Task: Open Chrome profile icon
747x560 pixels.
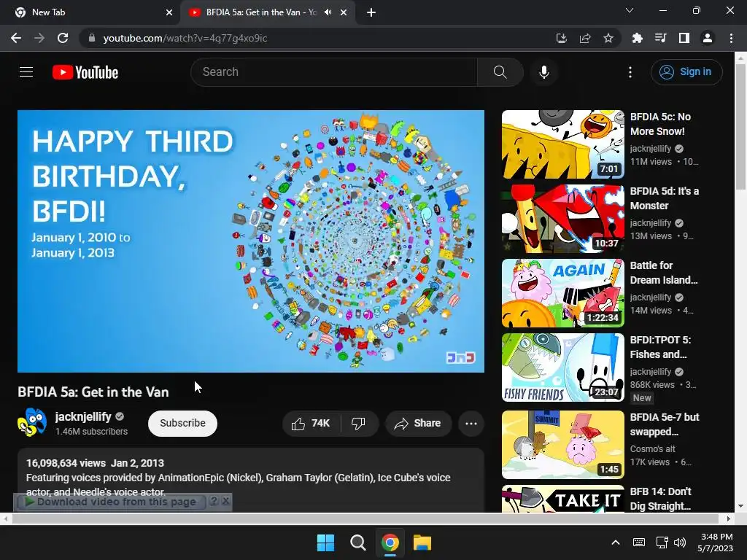Action: (x=708, y=38)
